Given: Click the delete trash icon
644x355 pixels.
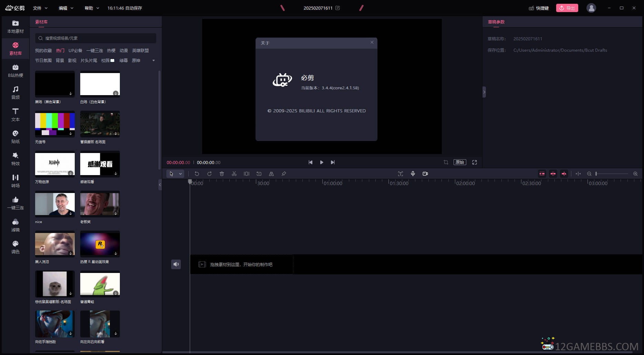Looking at the screenshot, I should tap(222, 174).
